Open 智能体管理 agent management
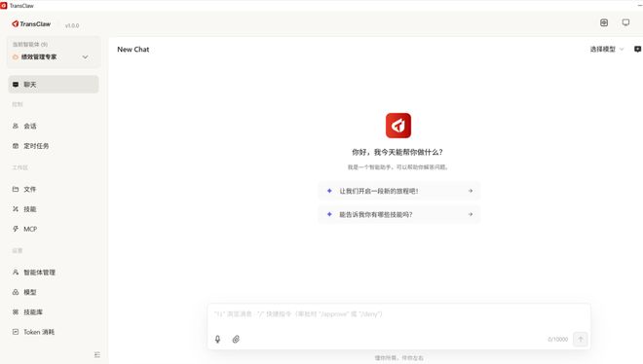 [x=54, y=273]
